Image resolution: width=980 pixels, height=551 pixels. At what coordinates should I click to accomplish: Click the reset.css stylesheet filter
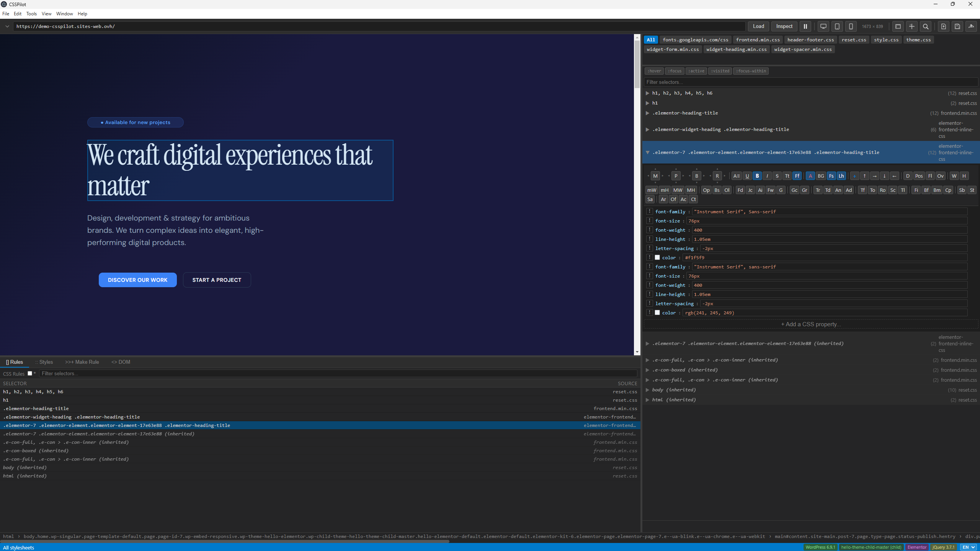pos(854,40)
